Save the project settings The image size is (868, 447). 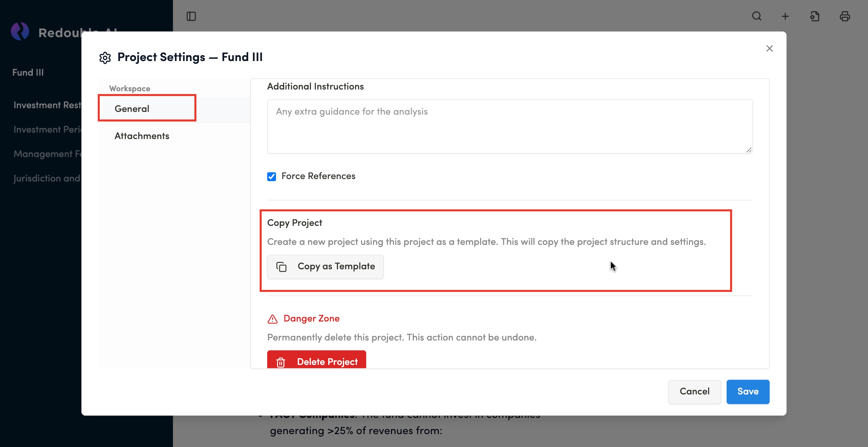pyautogui.click(x=748, y=391)
